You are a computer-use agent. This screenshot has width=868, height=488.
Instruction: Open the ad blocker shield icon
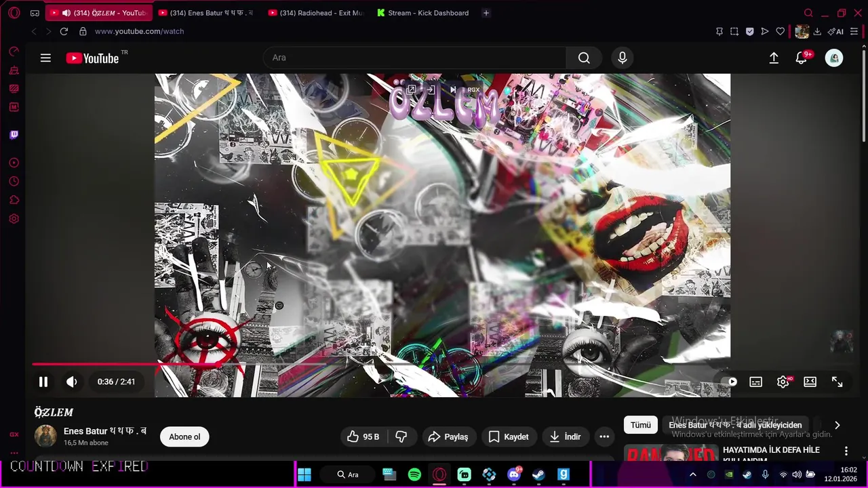(749, 31)
